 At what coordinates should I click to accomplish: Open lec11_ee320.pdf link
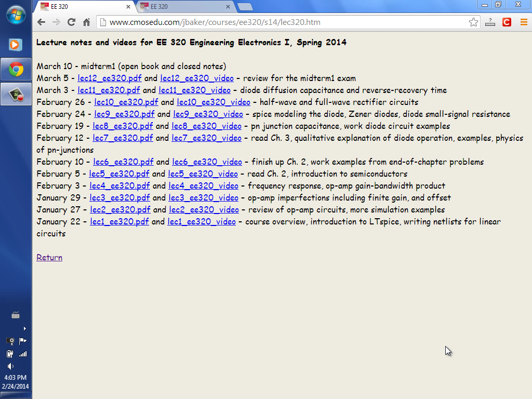pos(109,90)
